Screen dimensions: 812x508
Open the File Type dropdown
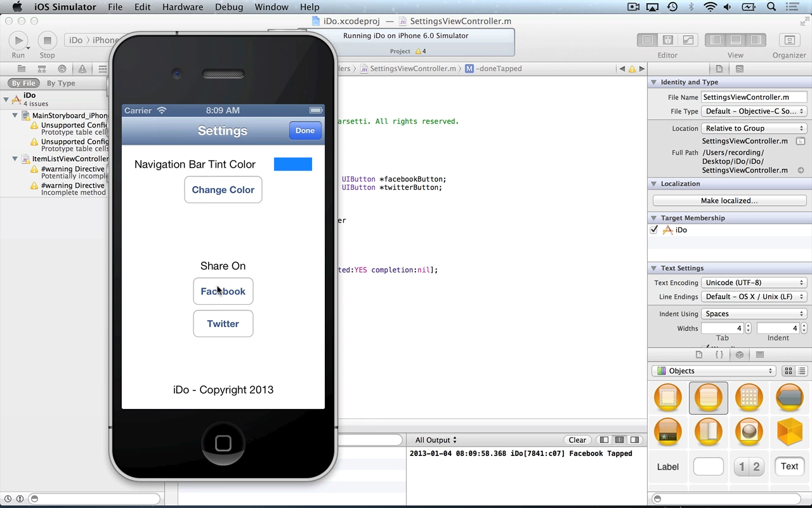(x=754, y=111)
